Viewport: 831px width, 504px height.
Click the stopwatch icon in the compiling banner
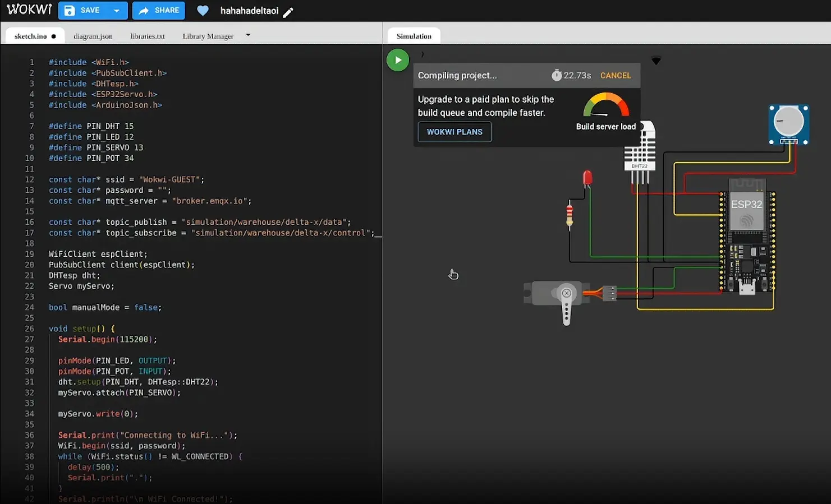tap(556, 75)
